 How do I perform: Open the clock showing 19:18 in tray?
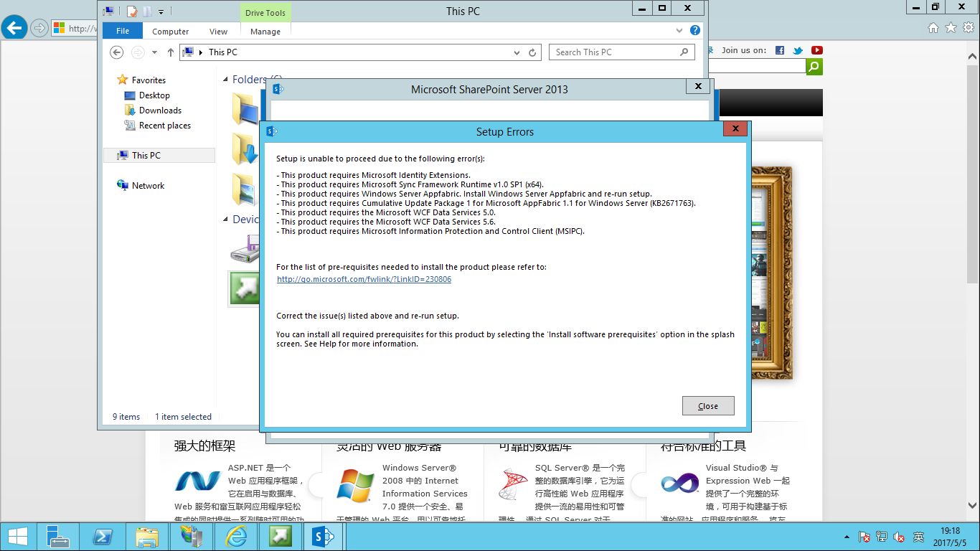point(950,537)
